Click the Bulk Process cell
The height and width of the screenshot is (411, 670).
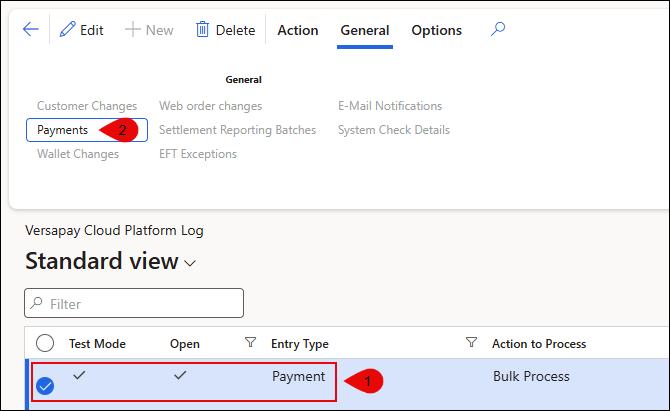pos(531,376)
